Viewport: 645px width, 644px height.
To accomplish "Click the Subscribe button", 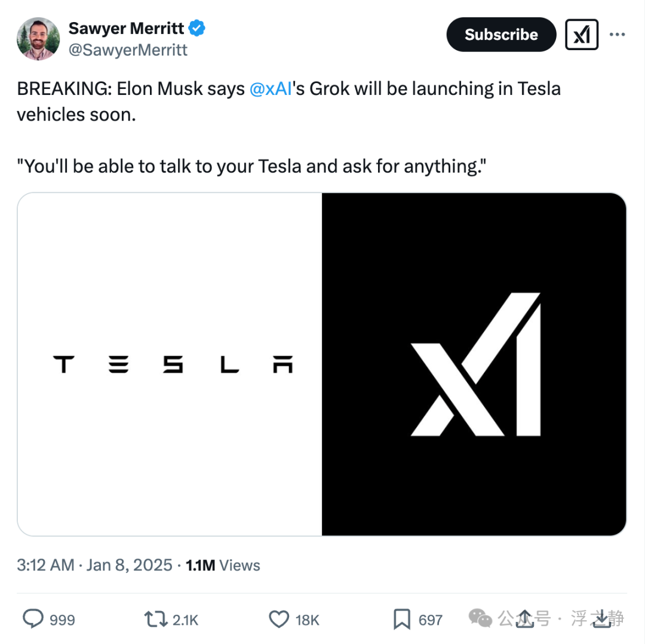I will click(x=501, y=35).
